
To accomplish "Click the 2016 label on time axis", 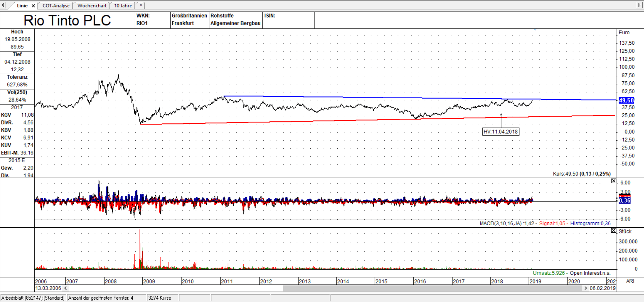I will pyautogui.click(x=420, y=281).
